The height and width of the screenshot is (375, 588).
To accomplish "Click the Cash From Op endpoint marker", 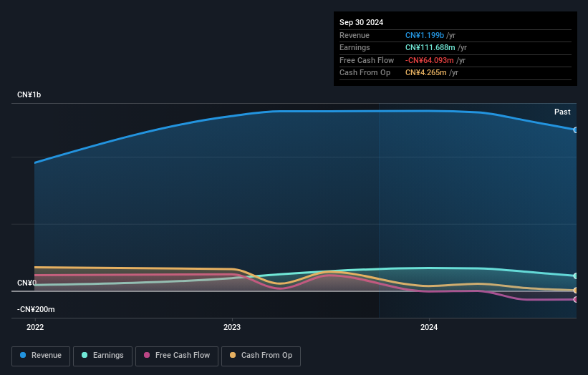I will 576,291.
